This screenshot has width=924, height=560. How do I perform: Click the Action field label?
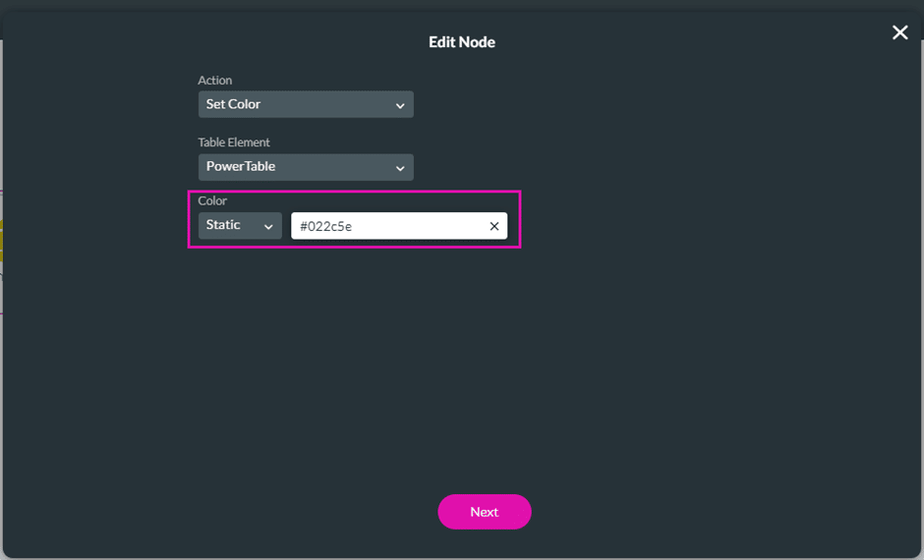point(215,81)
